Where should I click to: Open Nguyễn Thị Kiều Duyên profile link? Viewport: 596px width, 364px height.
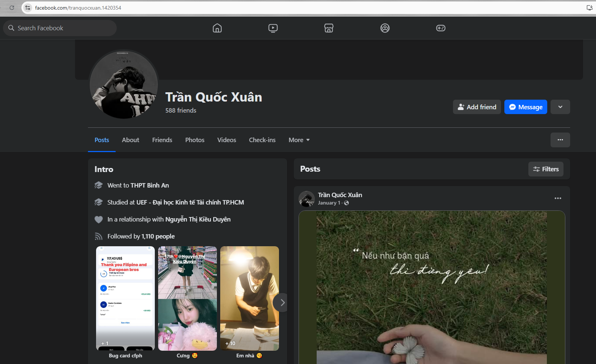point(198,219)
